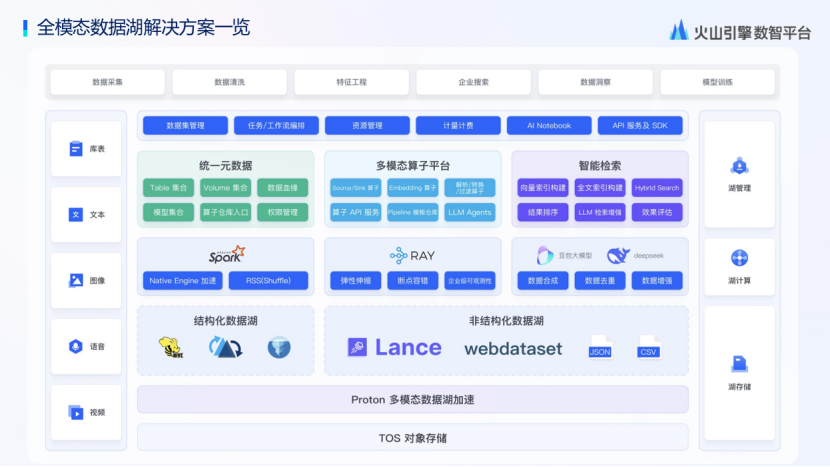This screenshot has width=830, height=467.
Task: Click the 断点容错 button
Action: pos(413,281)
